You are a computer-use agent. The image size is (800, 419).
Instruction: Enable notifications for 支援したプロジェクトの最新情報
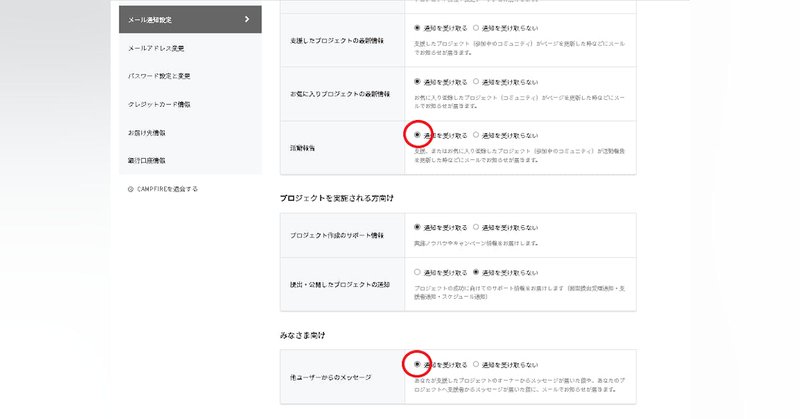pyautogui.click(x=417, y=28)
